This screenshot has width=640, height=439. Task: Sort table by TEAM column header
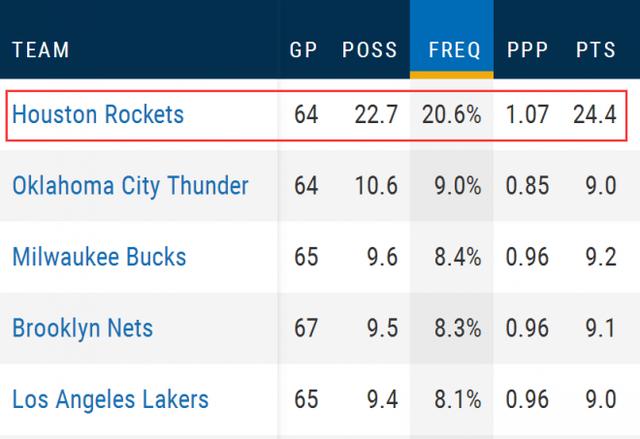click(41, 50)
